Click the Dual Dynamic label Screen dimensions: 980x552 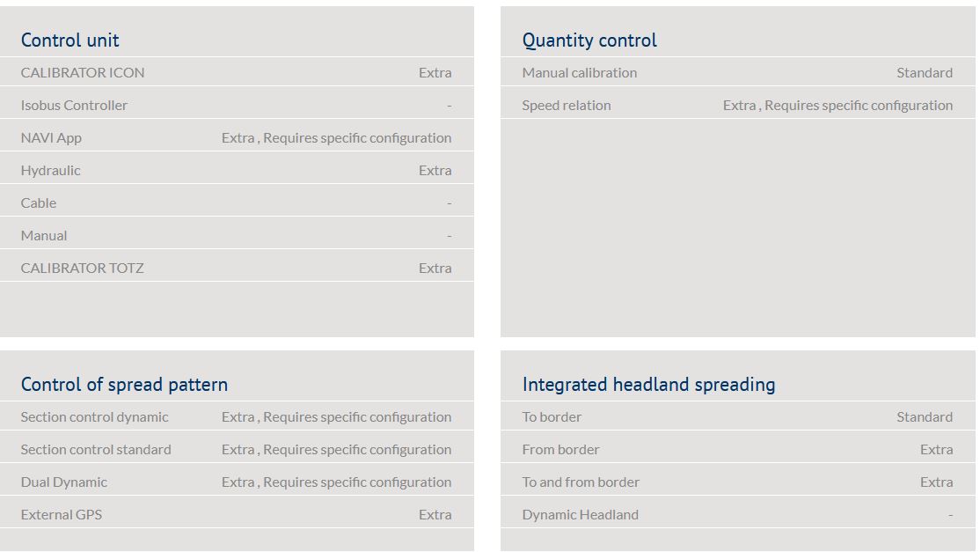click(64, 482)
